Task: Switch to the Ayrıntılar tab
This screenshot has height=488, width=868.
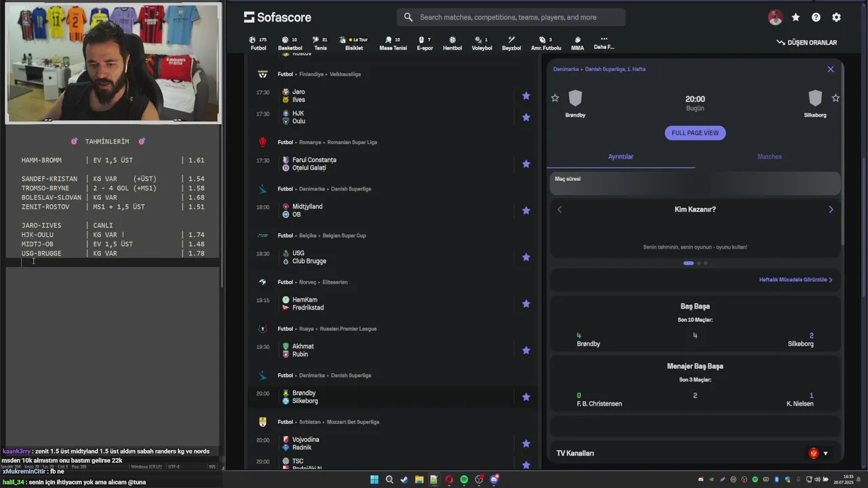Action: [620, 157]
